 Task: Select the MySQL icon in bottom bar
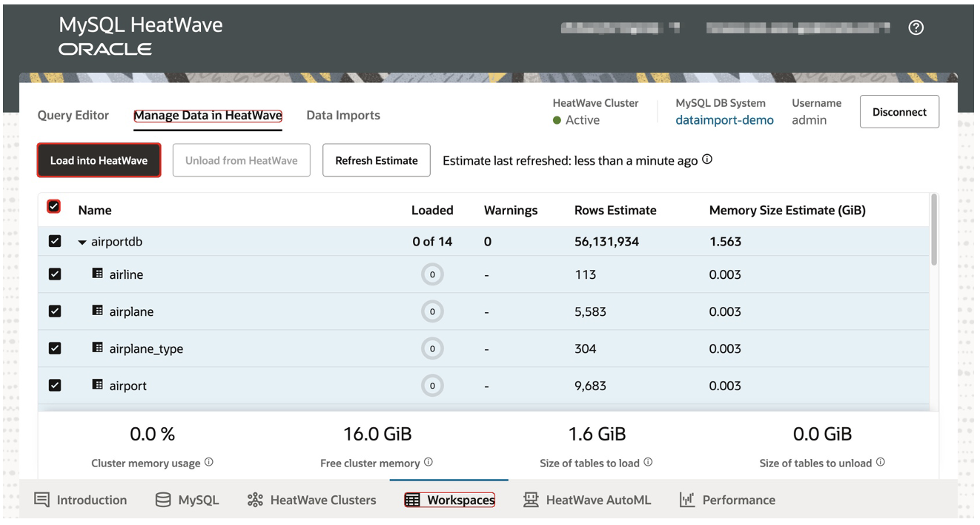pos(162,500)
